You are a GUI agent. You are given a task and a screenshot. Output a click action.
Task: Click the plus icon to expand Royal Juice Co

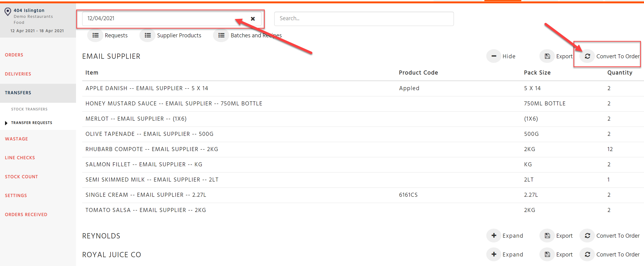coord(494,254)
